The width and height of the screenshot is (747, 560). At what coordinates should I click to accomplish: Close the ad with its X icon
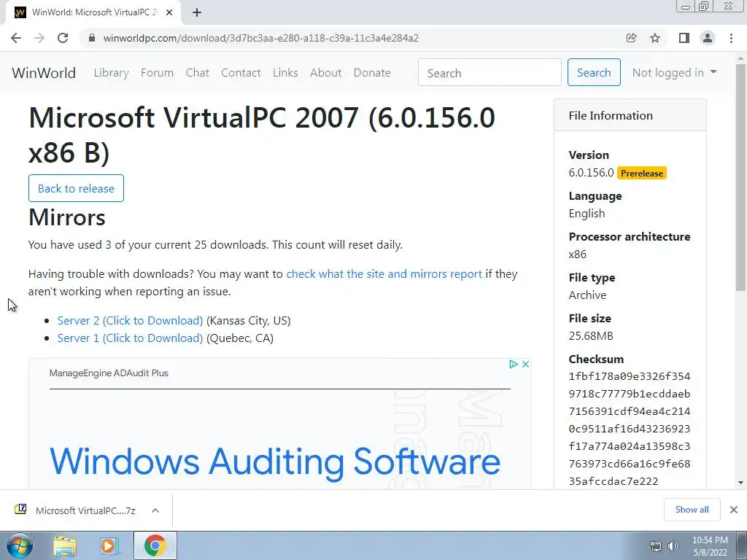click(525, 365)
